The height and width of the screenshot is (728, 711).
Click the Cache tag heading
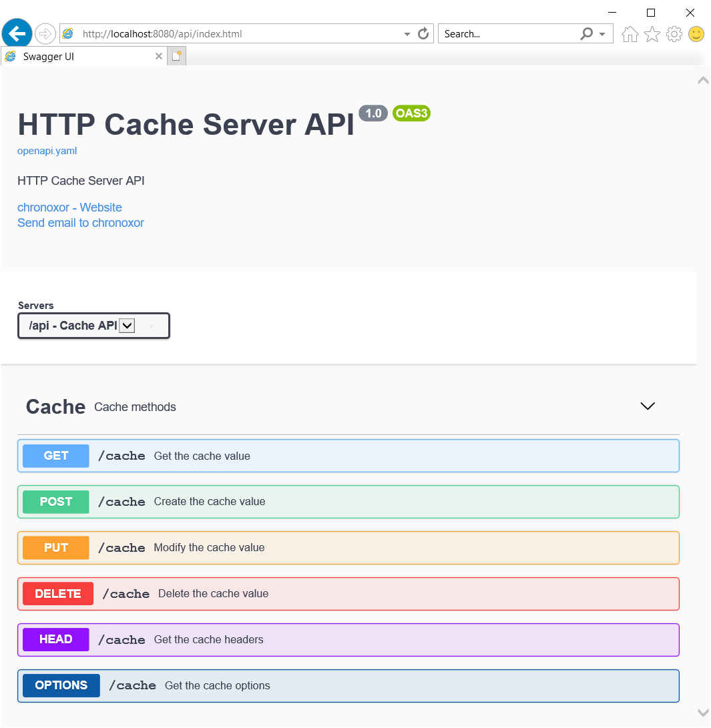point(55,407)
